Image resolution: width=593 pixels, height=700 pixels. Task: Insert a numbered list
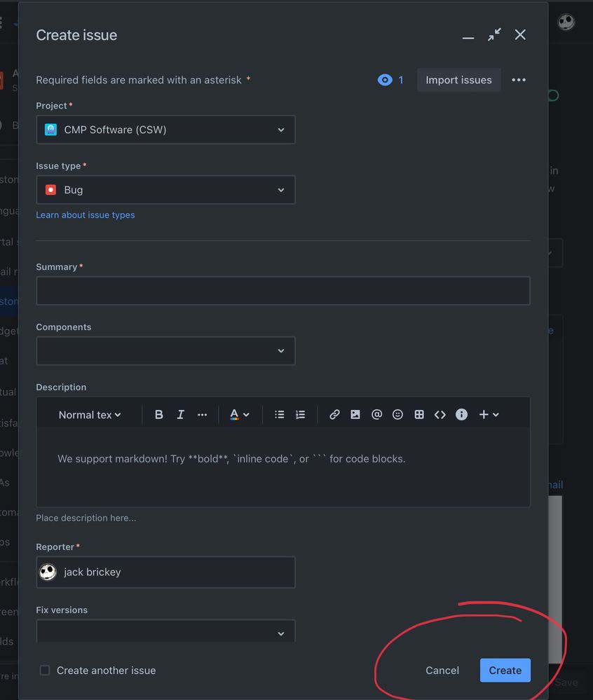point(301,415)
